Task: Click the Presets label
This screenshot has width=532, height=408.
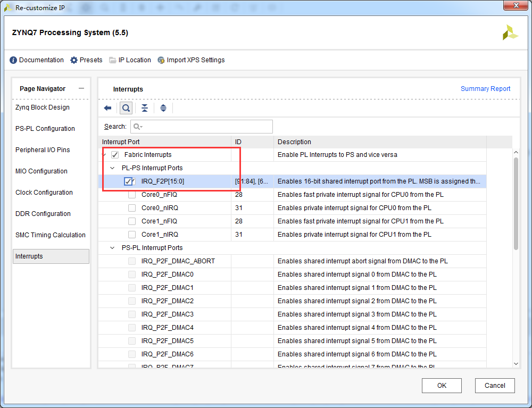Action: (x=91, y=60)
